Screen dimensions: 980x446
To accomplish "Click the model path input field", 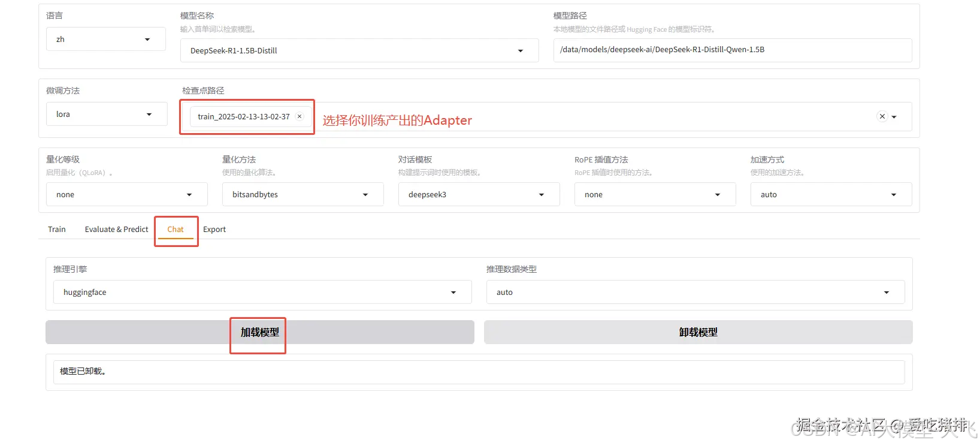I will pos(732,50).
